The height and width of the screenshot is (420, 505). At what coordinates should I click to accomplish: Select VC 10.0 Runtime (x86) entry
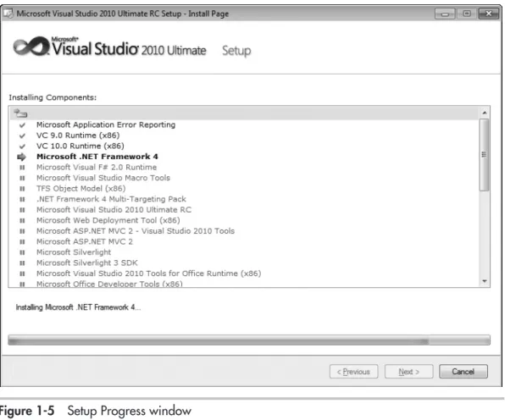click(x=80, y=146)
